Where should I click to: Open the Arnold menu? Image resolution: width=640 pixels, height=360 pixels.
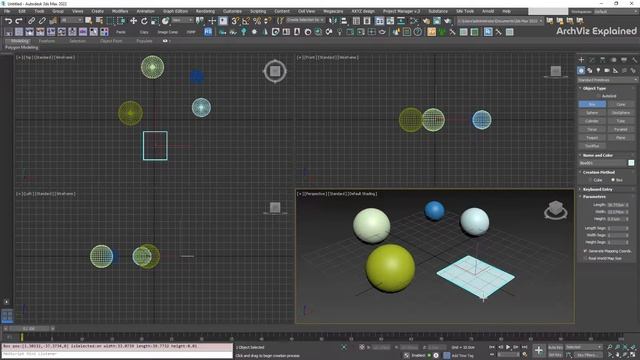tap(488, 11)
